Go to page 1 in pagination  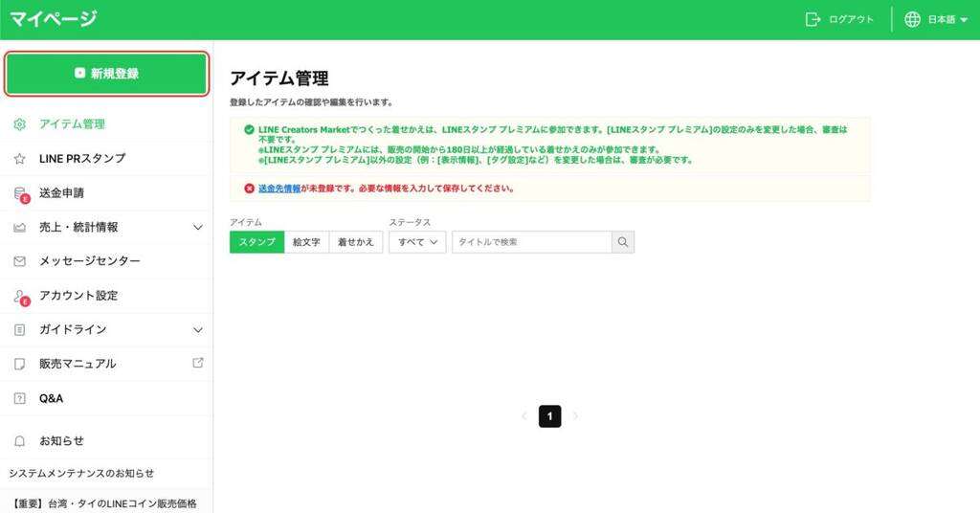pyautogui.click(x=550, y=416)
